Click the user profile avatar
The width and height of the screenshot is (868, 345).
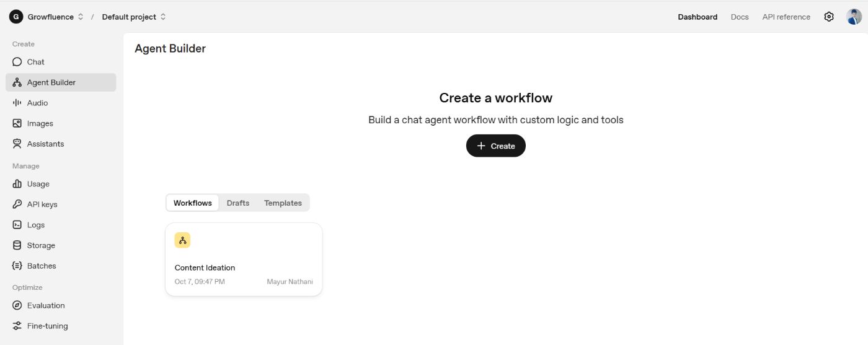(x=854, y=17)
